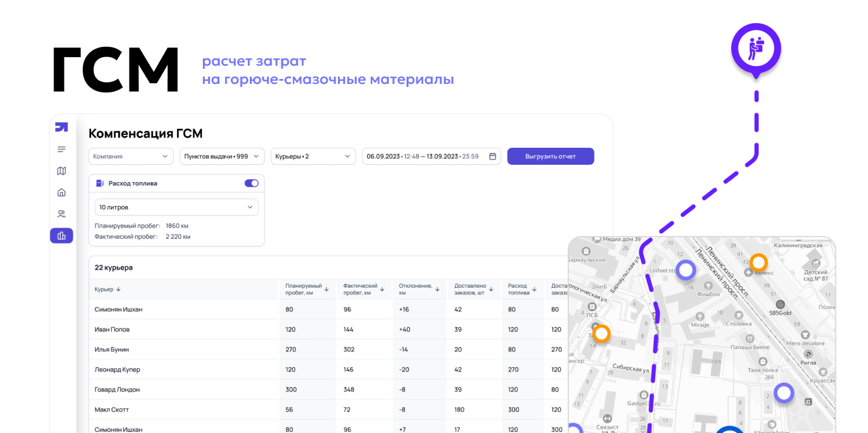Click the orange marker near Хеликс on map

point(758,263)
